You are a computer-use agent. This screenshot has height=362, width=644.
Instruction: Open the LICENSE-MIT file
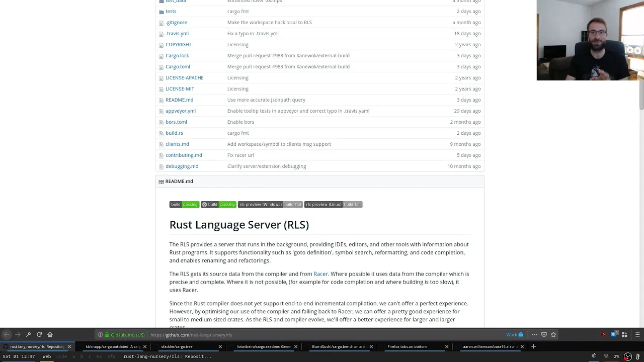(180, 88)
